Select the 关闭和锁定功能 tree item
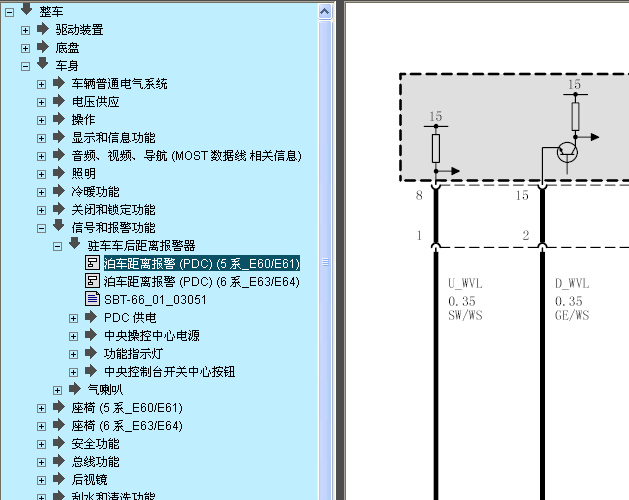 [x=114, y=210]
